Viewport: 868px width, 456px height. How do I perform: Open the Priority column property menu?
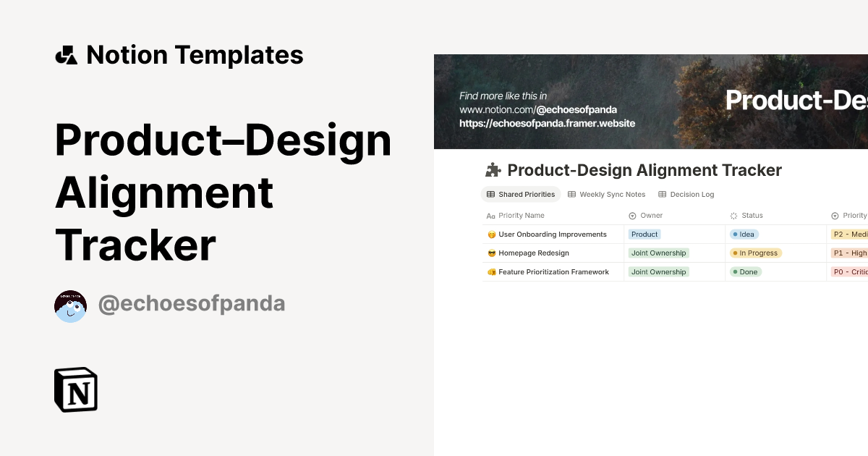pos(854,215)
